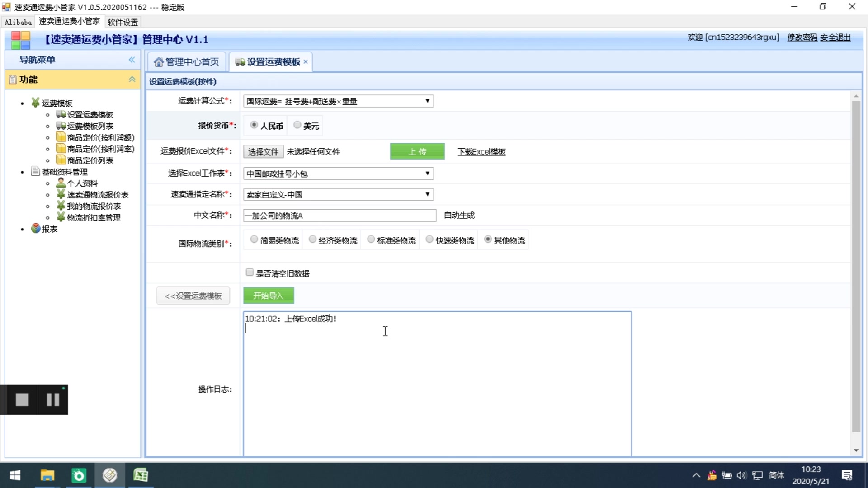Click 修改密码 link
The height and width of the screenshot is (488, 868).
click(802, 37)
